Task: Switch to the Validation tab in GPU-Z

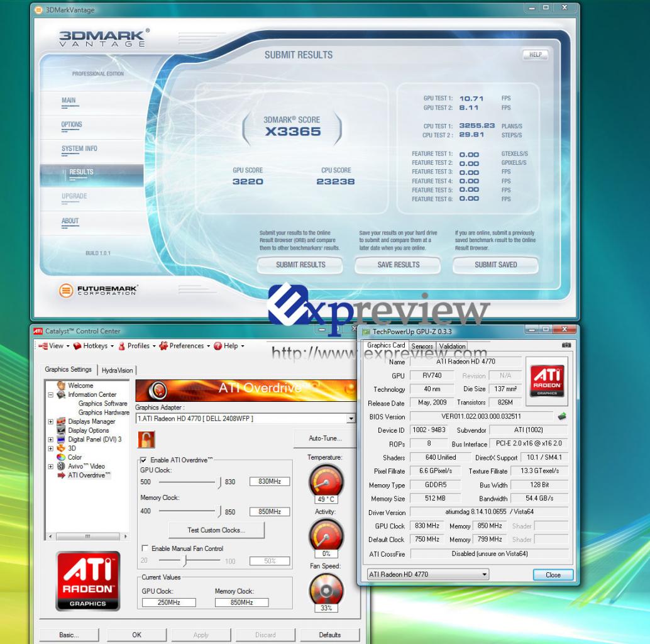Action: click(x=452, y=347)
